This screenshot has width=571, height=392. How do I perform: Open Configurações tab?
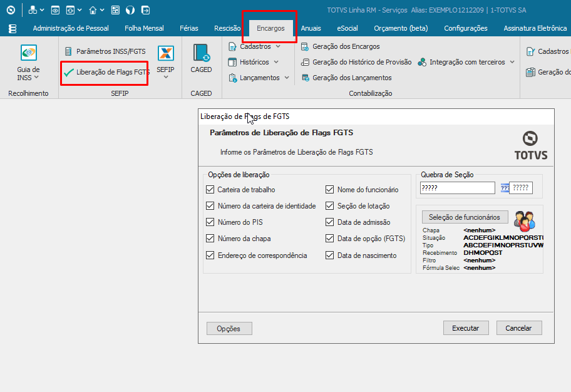pos(466,28)
